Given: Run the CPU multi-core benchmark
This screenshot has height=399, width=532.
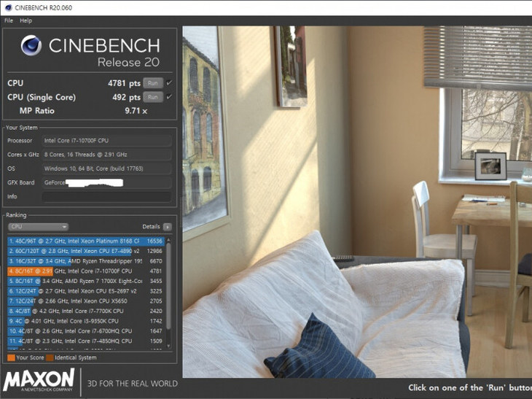Looking at the screenshot, I should pyautogui.click(x=153, y=83).
